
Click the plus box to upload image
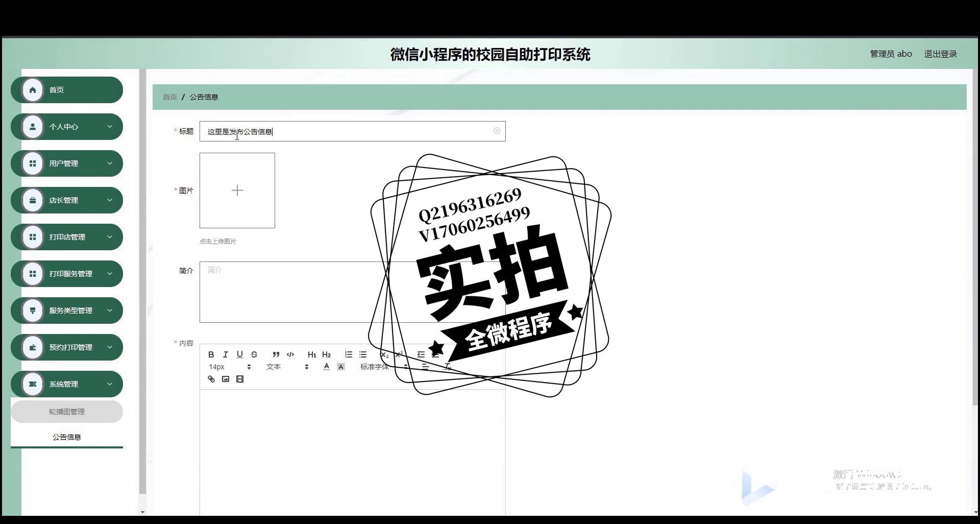(237, 190)
